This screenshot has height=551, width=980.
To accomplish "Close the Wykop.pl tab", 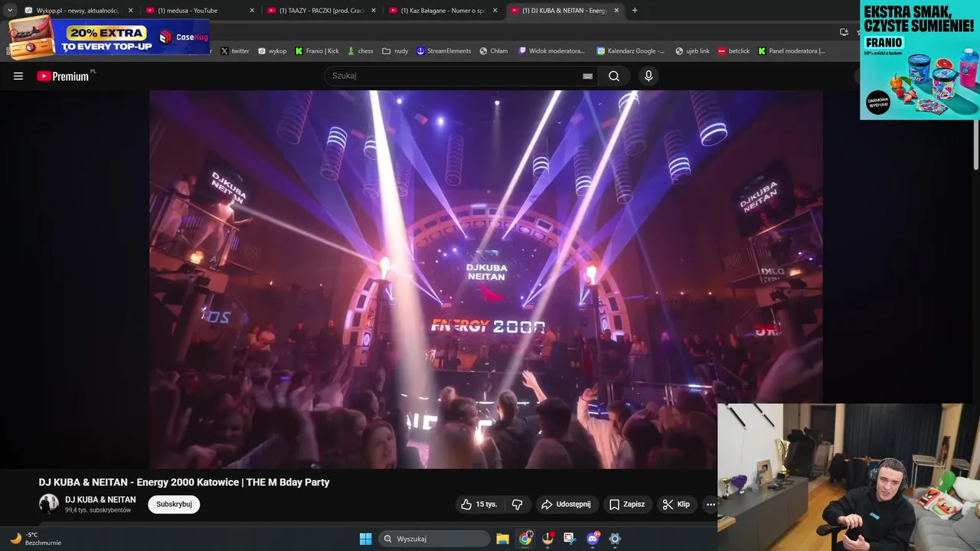I will point(130,11).
